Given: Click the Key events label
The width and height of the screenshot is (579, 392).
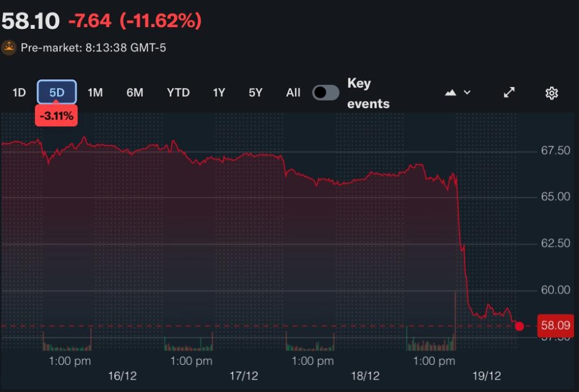Looking at the screenshot, I should point(368,93).
